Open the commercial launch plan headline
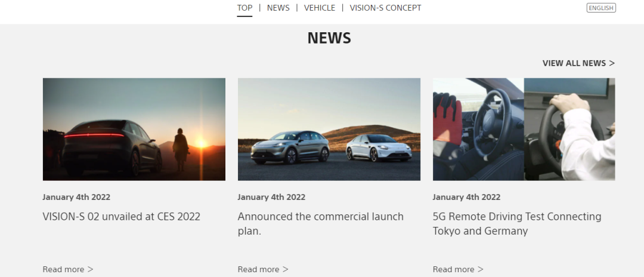This screenshot has height=277, width=644. pos(320,223)
